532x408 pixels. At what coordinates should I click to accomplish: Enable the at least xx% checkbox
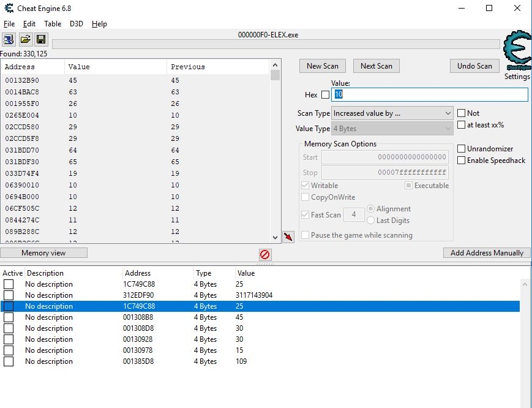(x=461, y=125)
